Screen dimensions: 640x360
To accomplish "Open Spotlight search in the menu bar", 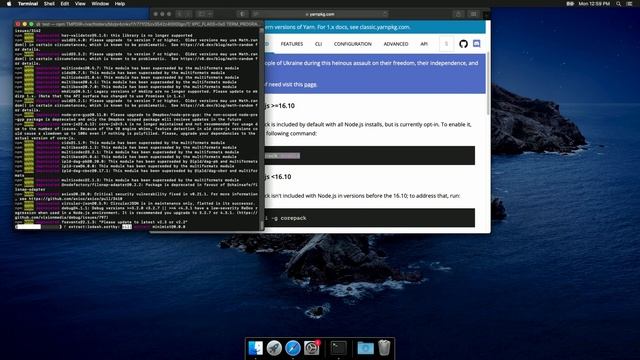I will pos(619,4).
